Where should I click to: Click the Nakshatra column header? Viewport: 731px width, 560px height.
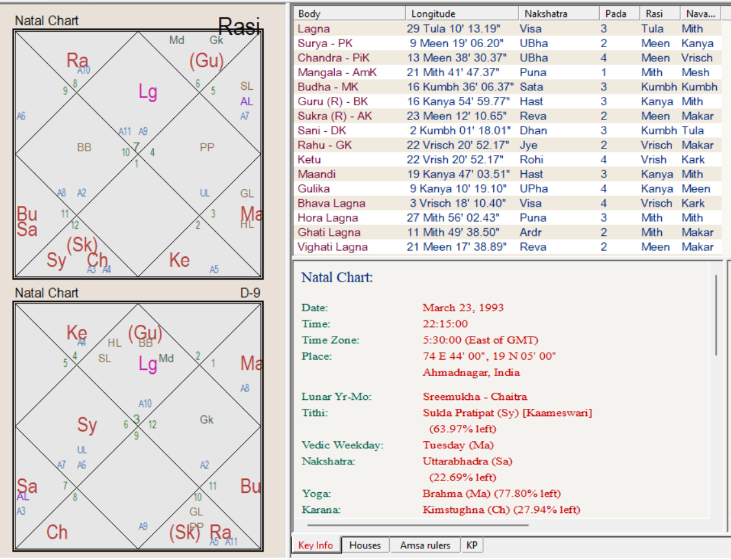pos(542,14)
